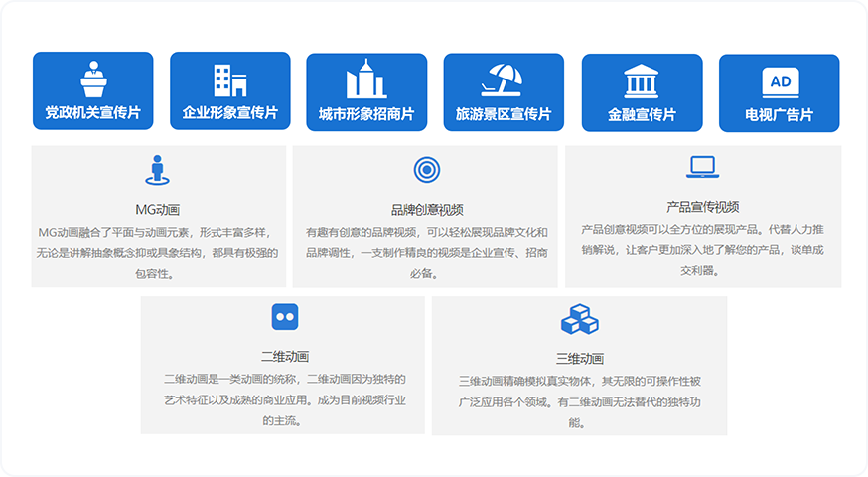Click the MG动画 person icon
This screenshot has width=868, height=477.
tap(156, 170)
